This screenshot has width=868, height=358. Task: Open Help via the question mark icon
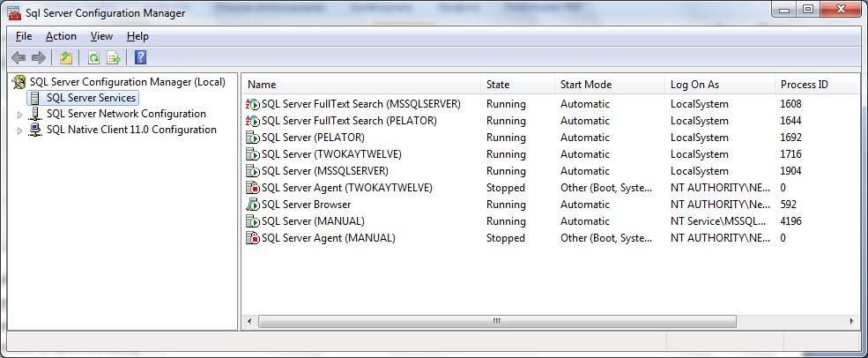pyautogui.click(x=141, y=57)
